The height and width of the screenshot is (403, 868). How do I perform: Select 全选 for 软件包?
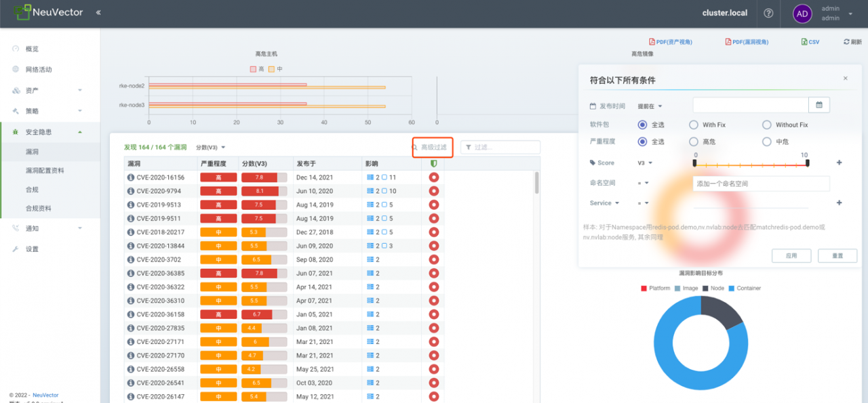(x=642, y=125)
